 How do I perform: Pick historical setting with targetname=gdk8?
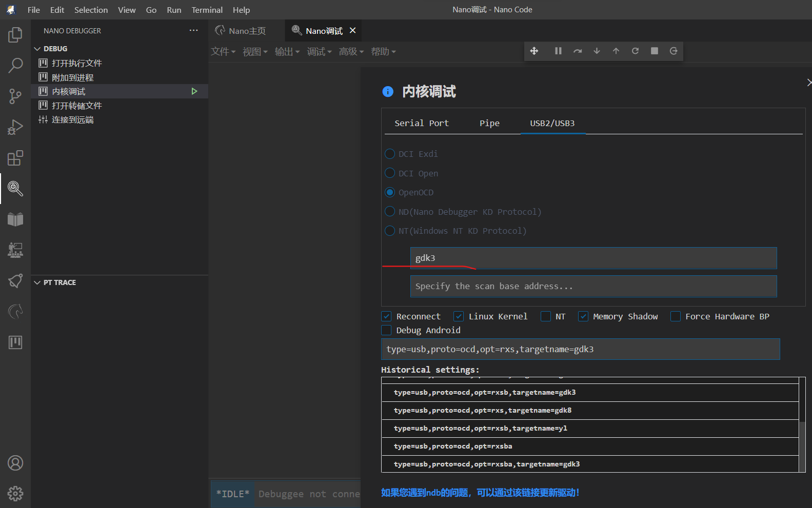[590, 410]
